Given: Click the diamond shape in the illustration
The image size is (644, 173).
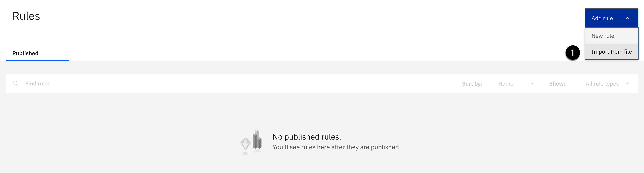Looking at the screenshot, I should pos(245,144).
